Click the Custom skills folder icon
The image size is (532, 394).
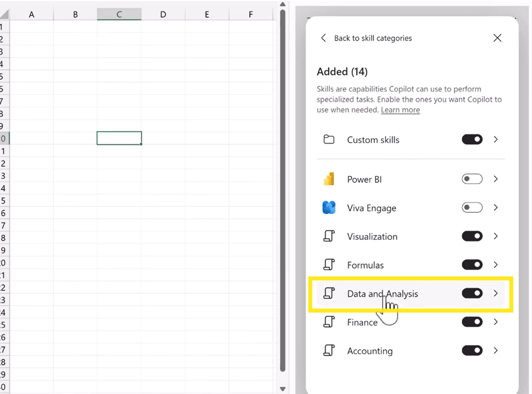point(329,140)
